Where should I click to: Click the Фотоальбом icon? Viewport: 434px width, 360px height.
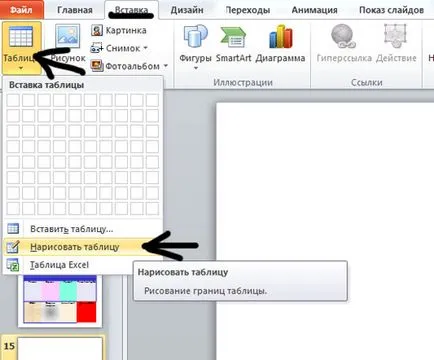click(97, 66)
